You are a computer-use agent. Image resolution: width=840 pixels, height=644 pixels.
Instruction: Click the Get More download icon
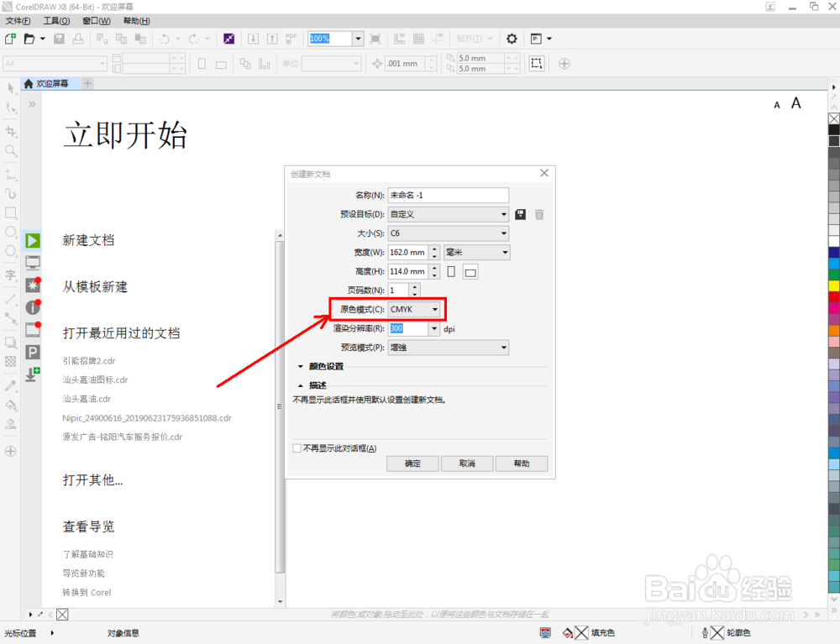[33, 374]
